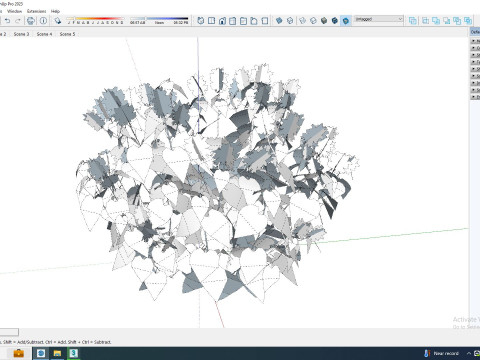Open the green SketchUp icon in the taskbar
This screenshot has height=360, width=480.
pyautogui.click(x=73, y=353)
